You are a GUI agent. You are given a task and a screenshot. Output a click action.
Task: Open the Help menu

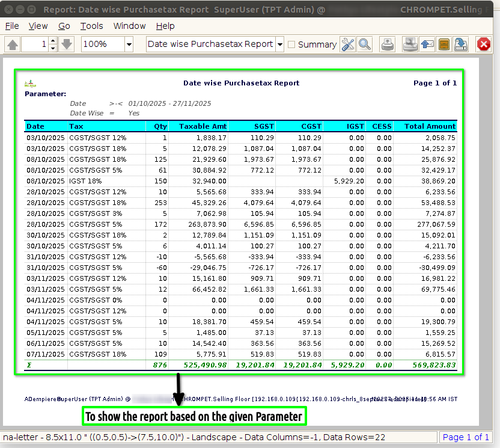pos(165,26)
